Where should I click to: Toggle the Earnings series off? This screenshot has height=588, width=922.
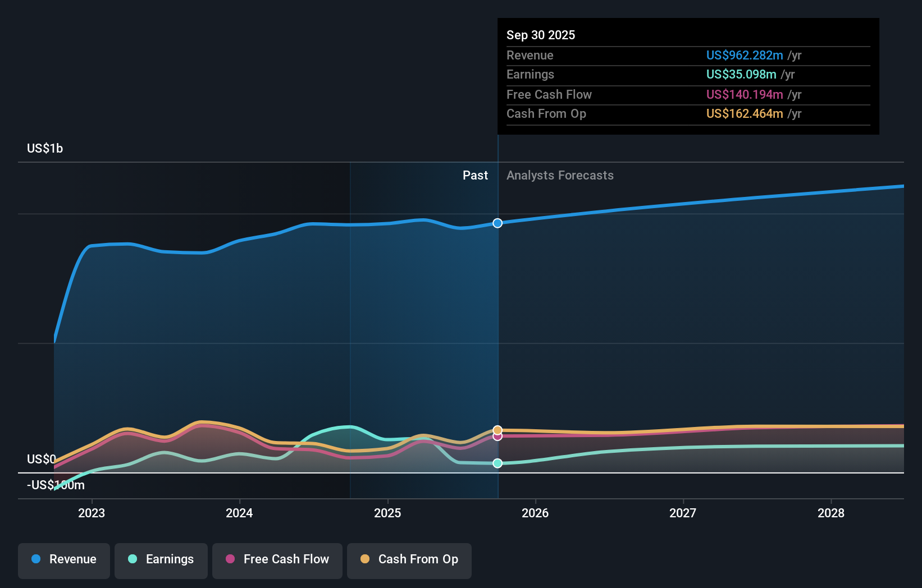tap(161, 559)
